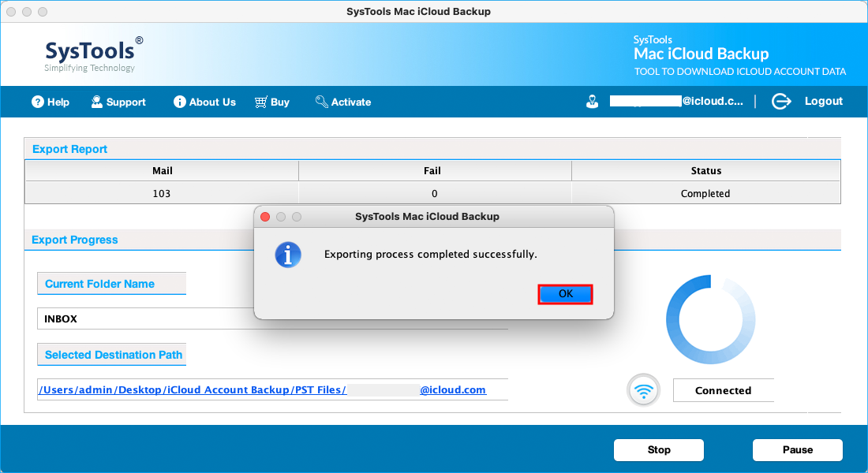868x473 pixels.
Task: Open the destination path link
Action: (263, 390)
